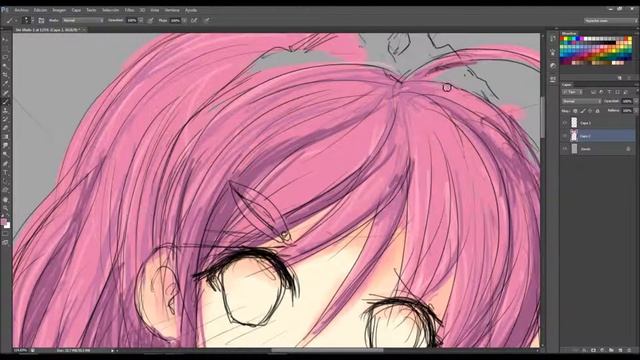640x360 pixels.
Task: Open the Imagen menu
Action: 59,10
